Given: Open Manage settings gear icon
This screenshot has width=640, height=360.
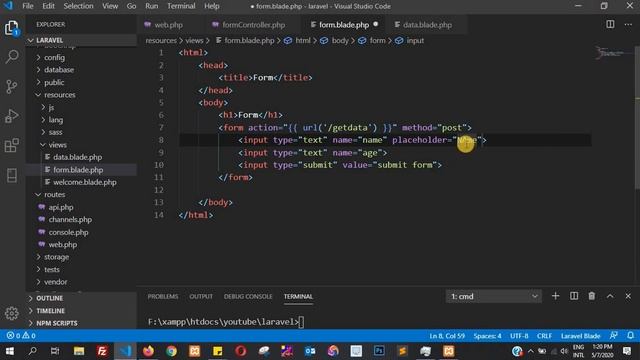Looking at the screenshot, I should tap(12, 313).
